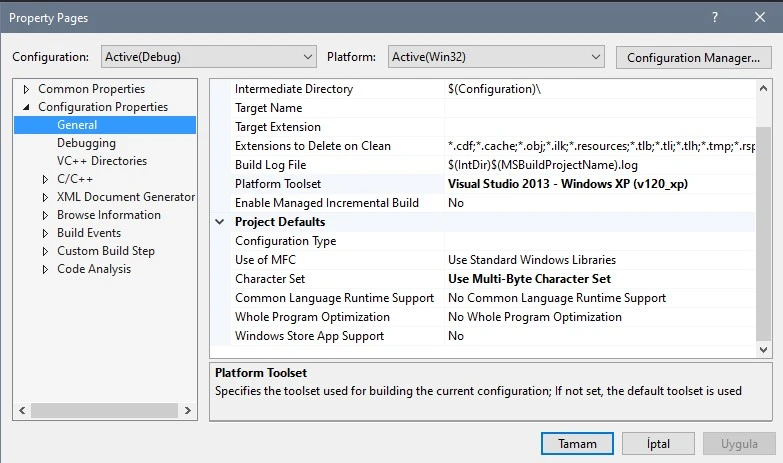783x463 pixels.
Task: Select Whole Program Optimization property
Action: [312, 317]
